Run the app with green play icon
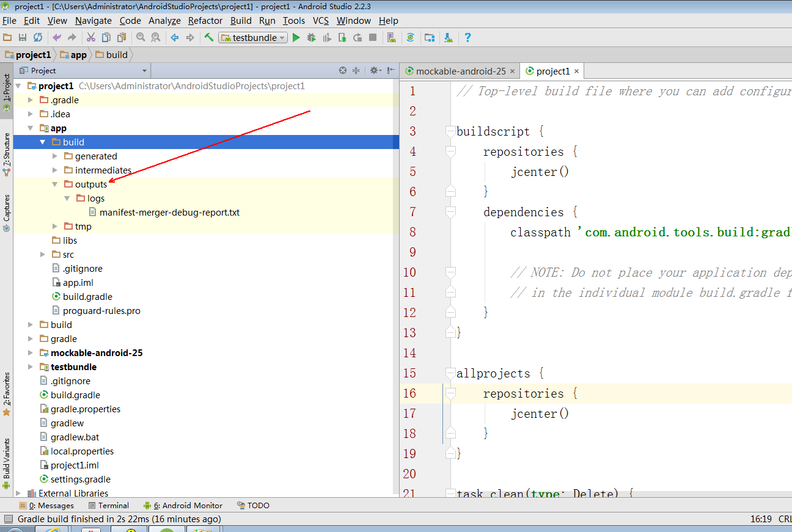Screen dimensions: 792x532 click(296, 37)
